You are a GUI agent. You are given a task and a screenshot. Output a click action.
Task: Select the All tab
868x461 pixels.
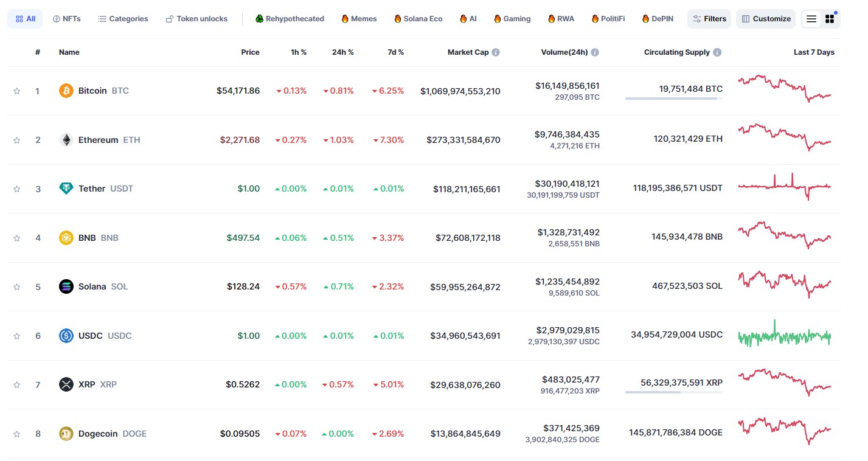[x=25, y=19]
